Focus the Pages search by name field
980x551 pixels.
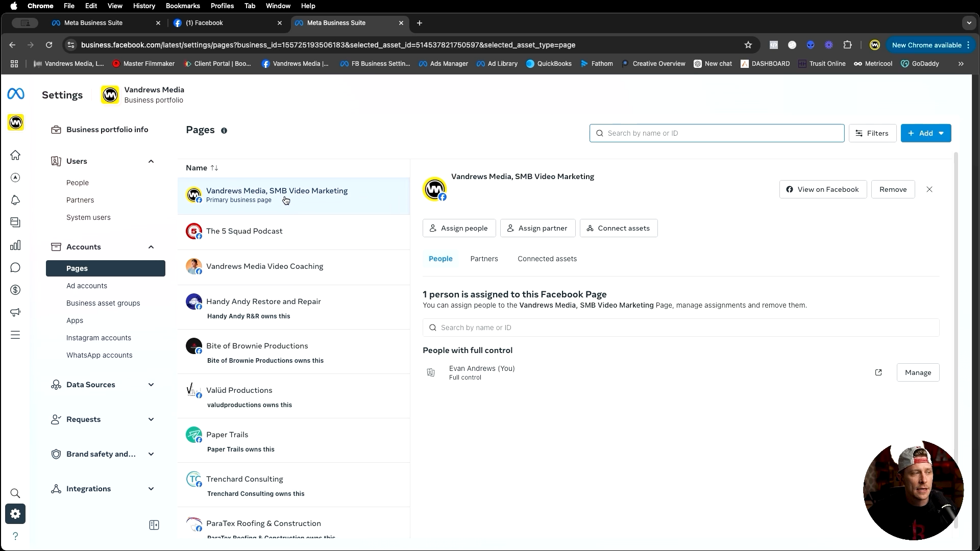click(x=717, y=133)
